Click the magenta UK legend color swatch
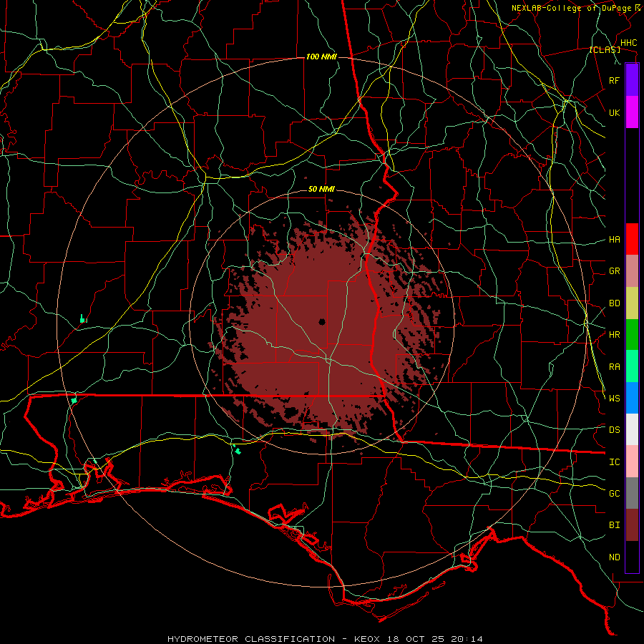This screenshot has height=644, width=644. (x=632, y=112)
